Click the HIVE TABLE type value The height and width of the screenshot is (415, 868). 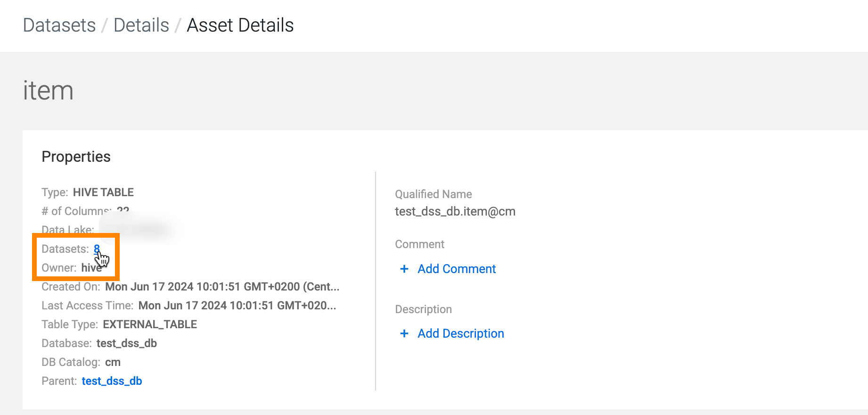103,192
